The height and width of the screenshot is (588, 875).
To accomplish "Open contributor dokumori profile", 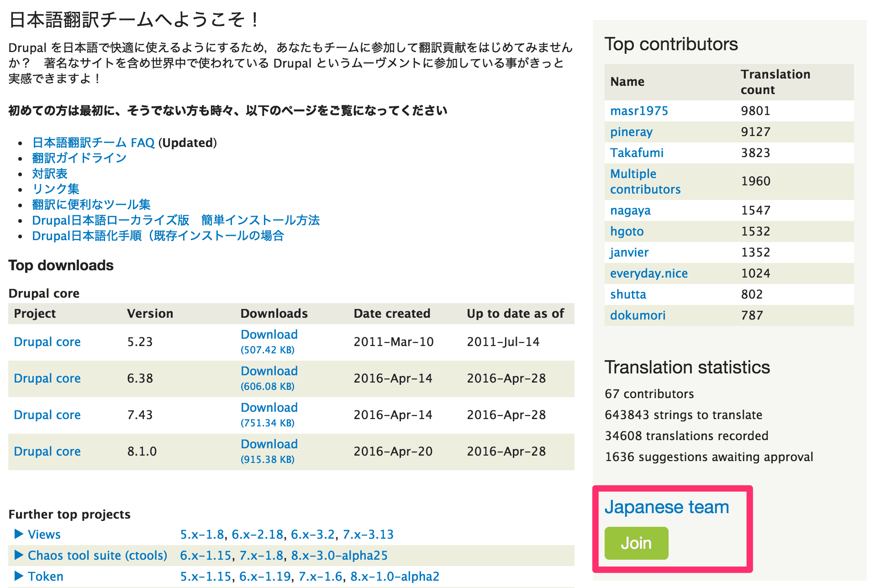I will click(638, 315).
